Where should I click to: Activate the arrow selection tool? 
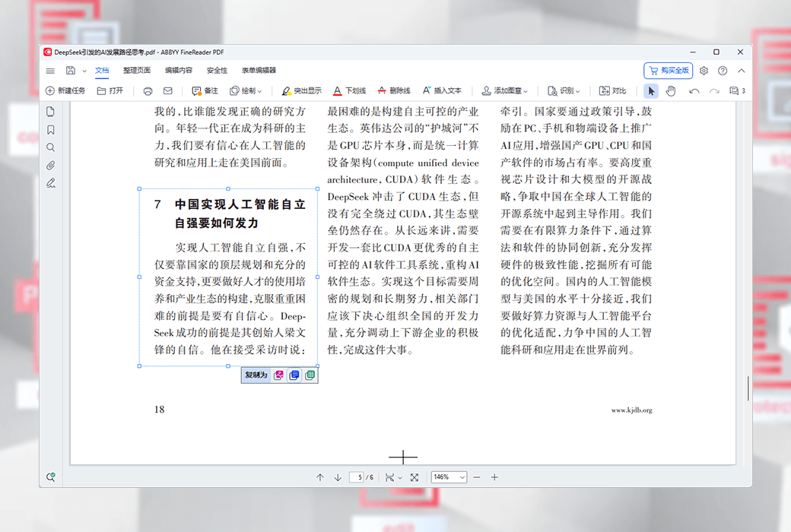(651, 91)
